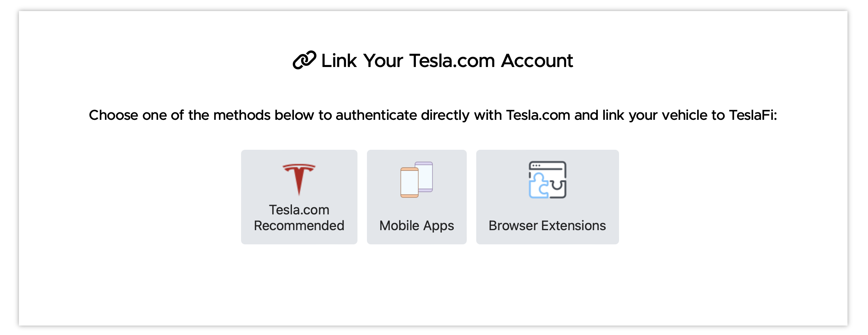
Task: Choose the Mobile Apps authentication tile
Action: (417, 197)
